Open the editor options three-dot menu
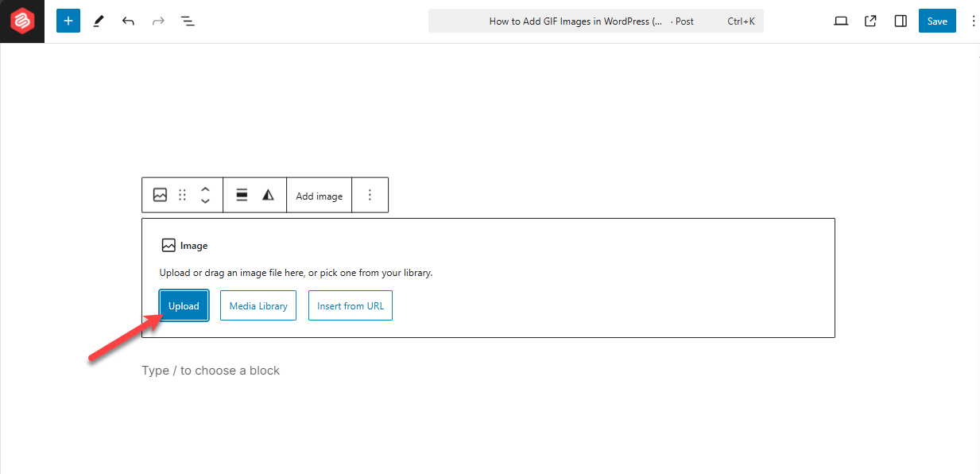The width and height of the screenshot is (980, 474). (x=974, y=21)
